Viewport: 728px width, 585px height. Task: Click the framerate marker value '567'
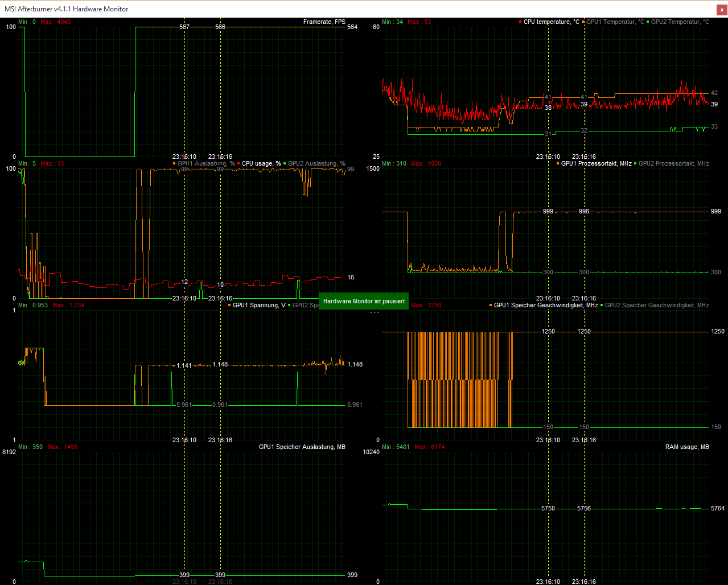pyautogui.click(x=184, y=27)
